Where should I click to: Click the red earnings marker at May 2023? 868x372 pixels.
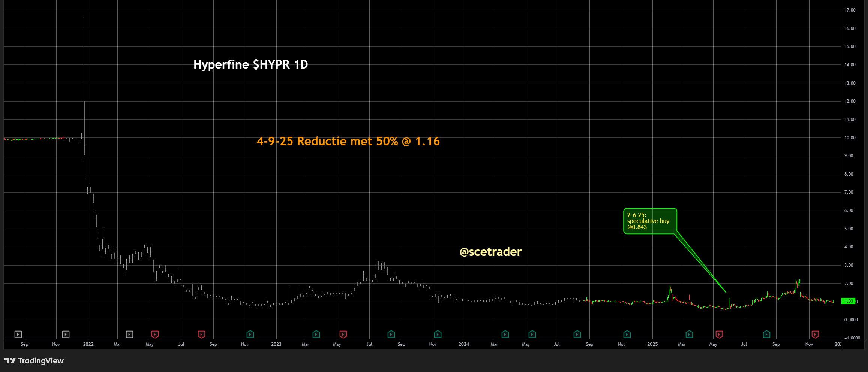click(x=343, y=334)
